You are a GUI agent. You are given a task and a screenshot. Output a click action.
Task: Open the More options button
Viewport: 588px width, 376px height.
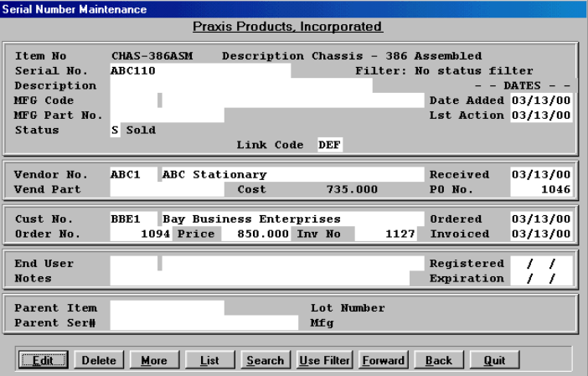[x=153, y=360]
